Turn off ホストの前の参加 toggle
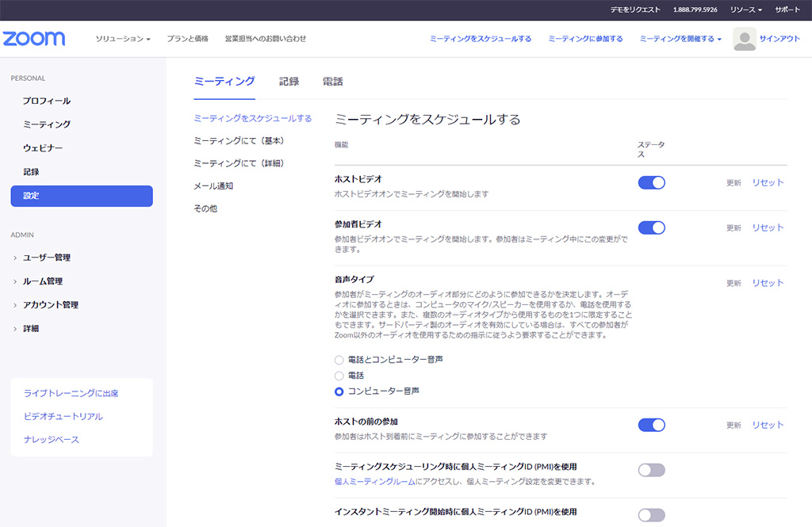Screen dimensions: 812x527 click(x=651, y=426)
